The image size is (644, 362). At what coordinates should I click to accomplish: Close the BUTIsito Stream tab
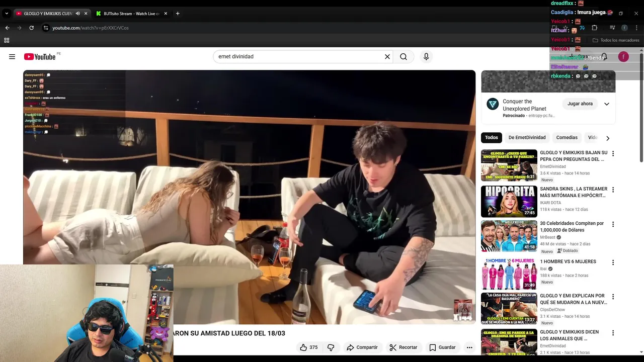coord(166,14)
